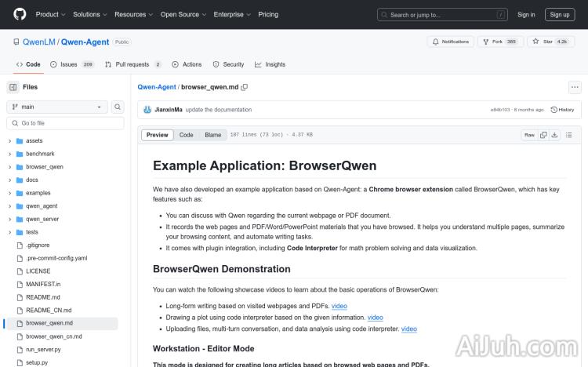
Task: Open the long-form writing video link
Action: [x=339, y=306]
